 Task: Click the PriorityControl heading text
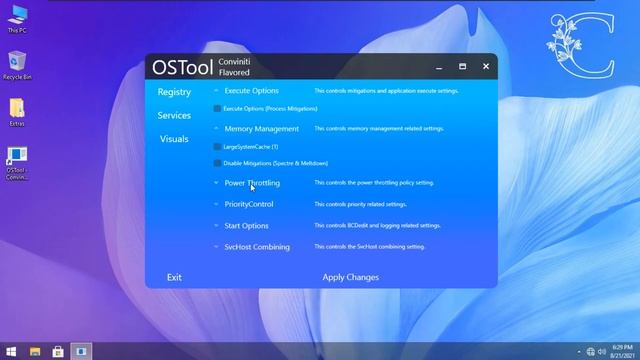[x=249, y=204]
